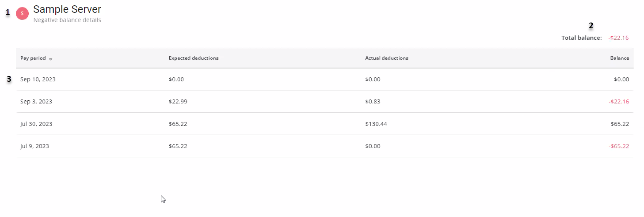Click the Sample Server title
The image size is (644, 217).
(x=67, y=9)
